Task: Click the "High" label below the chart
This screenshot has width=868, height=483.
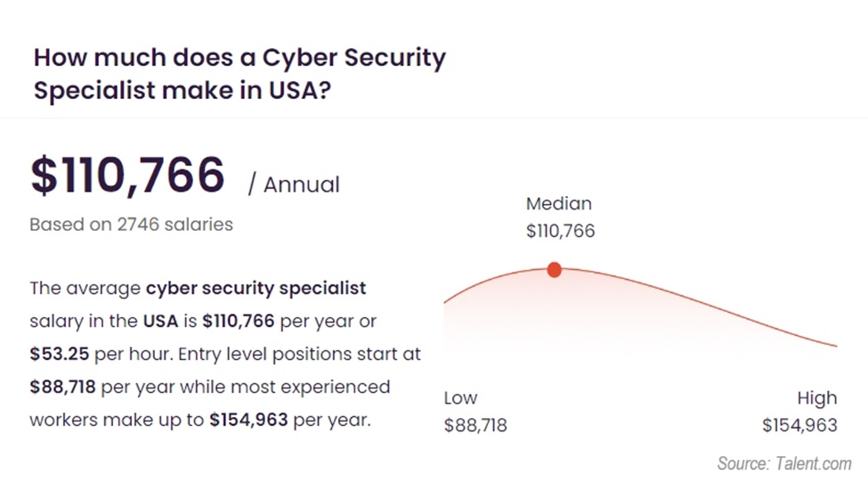Action: [x=816, y=397]
